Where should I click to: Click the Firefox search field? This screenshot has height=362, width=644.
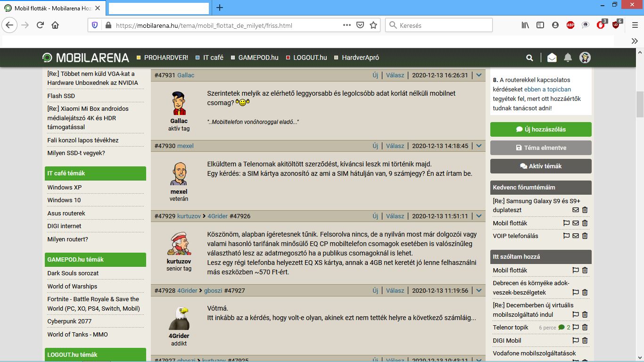(439, 25)
